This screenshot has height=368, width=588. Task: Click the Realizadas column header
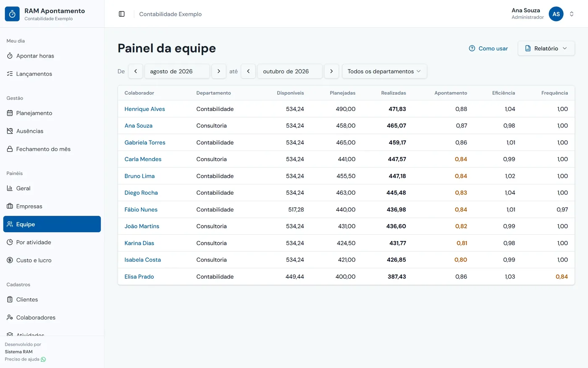[394, 93]
